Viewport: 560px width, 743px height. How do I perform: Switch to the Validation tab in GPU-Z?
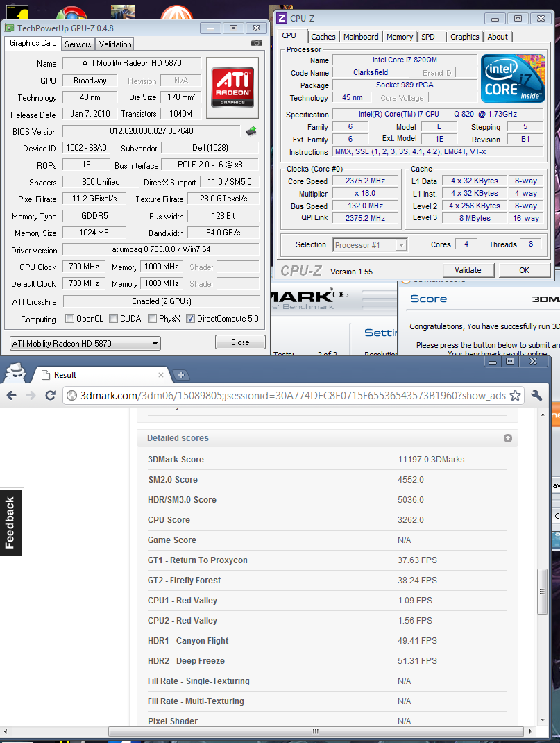[115, 44]
